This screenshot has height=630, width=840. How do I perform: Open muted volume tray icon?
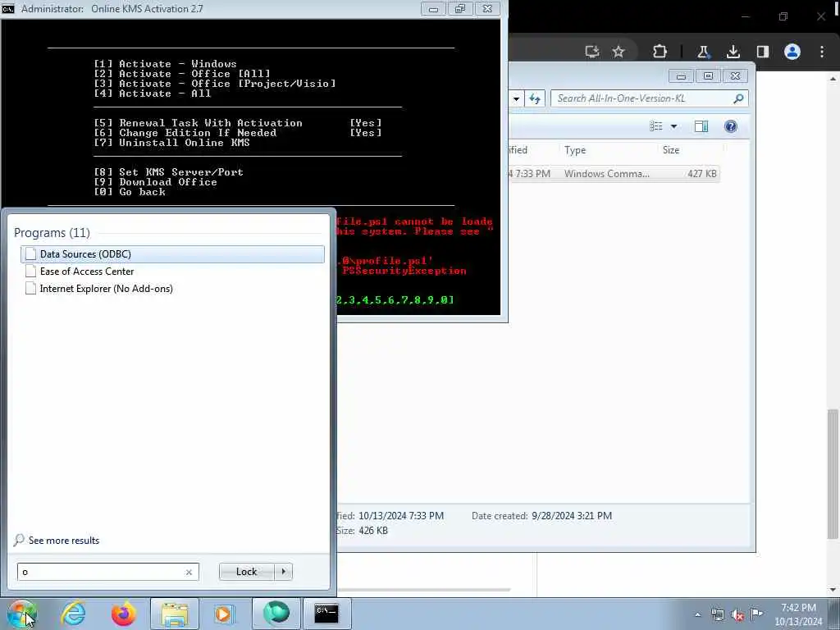pyautogui.click(x=737, y=614)
